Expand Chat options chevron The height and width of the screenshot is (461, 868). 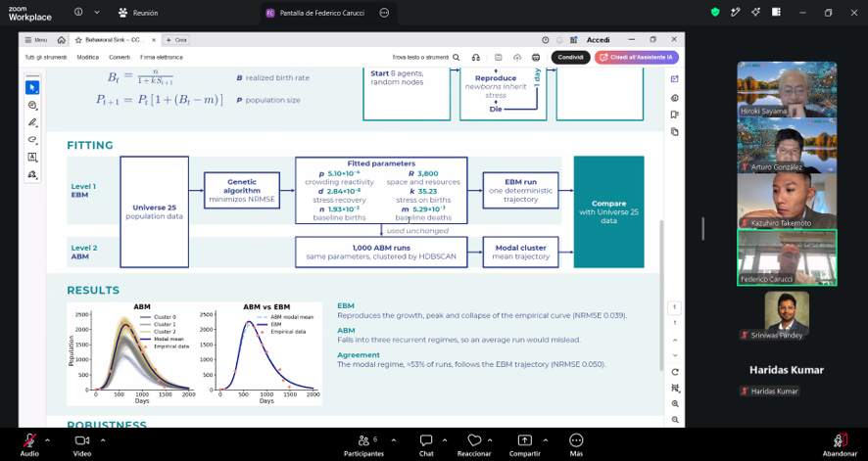[445, 440]
